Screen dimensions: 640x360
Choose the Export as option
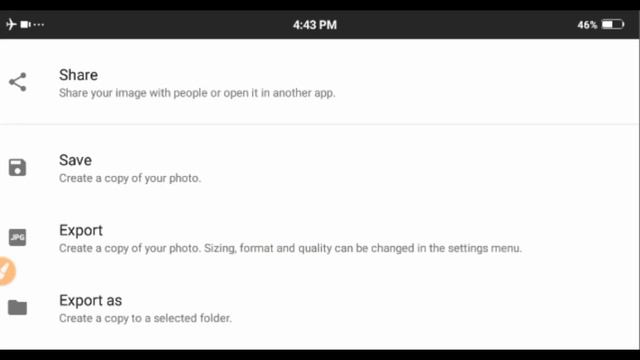click(320, 308)
